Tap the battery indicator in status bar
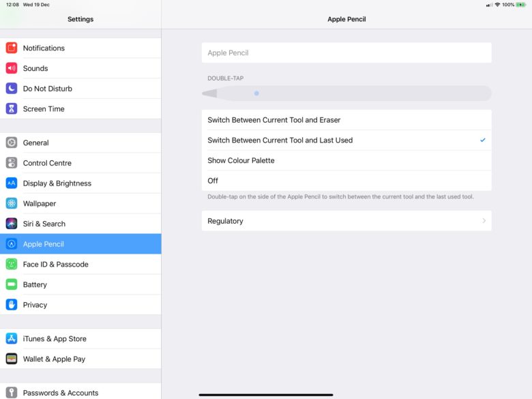Image resolution: width=532 pixels, height=399 pixels. coord(521,5)
